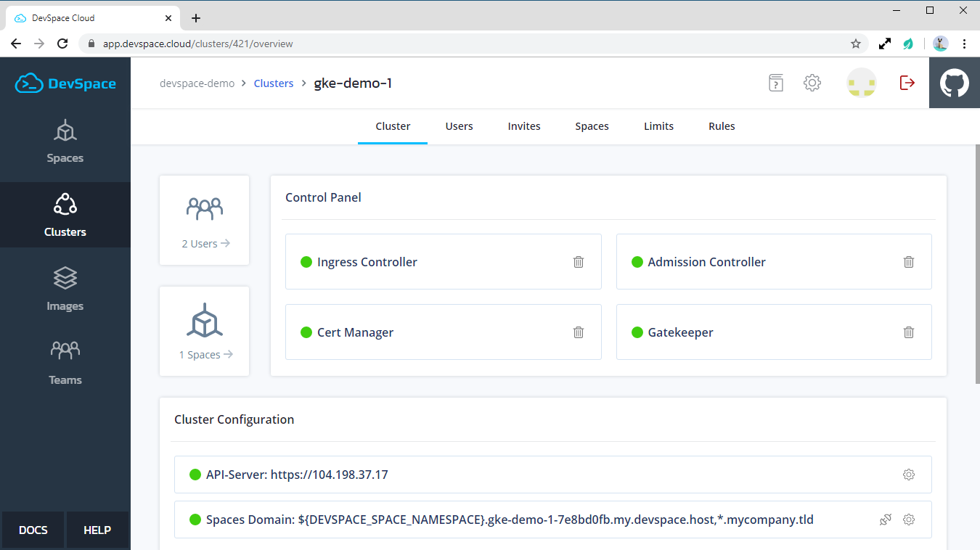Click the gke-demo-1 cluster title

(x=353, y=83)
